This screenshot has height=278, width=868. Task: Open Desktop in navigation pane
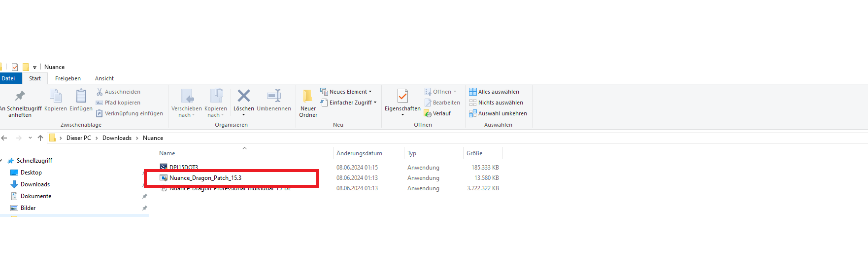tap(31, 173)
